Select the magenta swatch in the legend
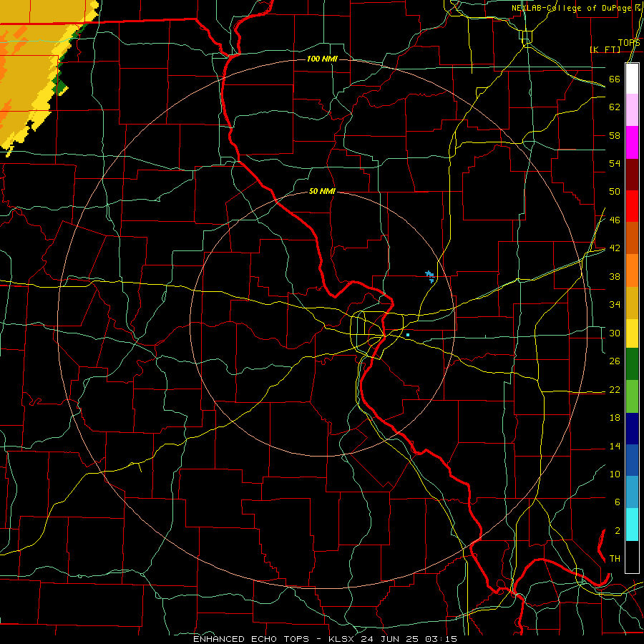 point(632,142)
